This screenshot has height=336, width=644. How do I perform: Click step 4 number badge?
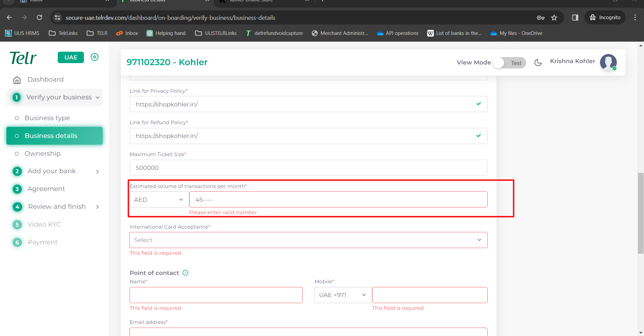coord(17,207)
